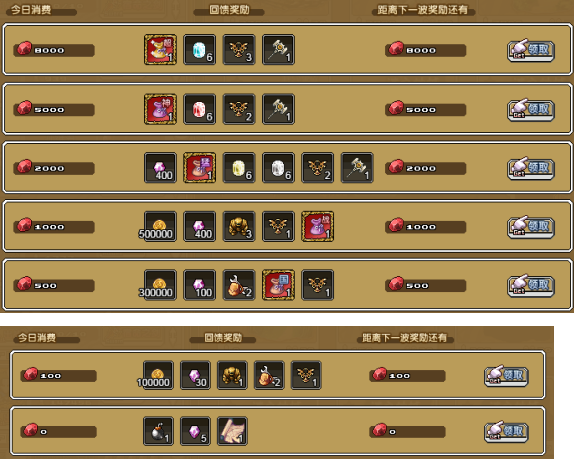Screen dimensions: 574x459
Task: Claim the 2000 consumption tier reward
Action: pos(531,168)
